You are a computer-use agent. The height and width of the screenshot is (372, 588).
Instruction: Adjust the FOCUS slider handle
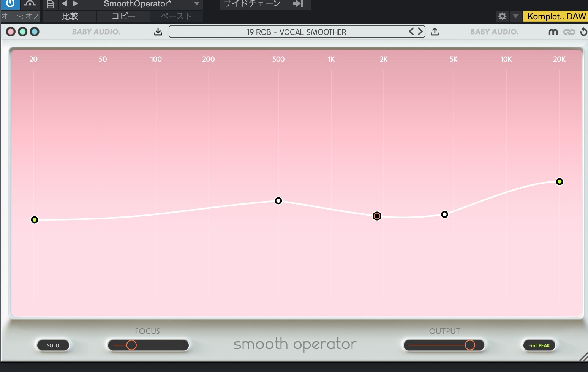point(132,345)
